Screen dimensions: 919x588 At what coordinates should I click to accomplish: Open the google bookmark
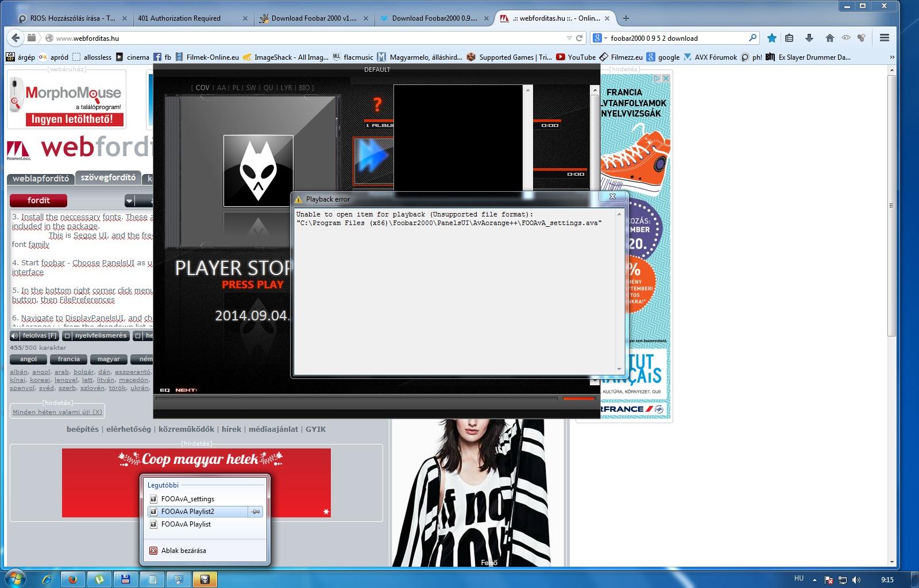point(663,57)
